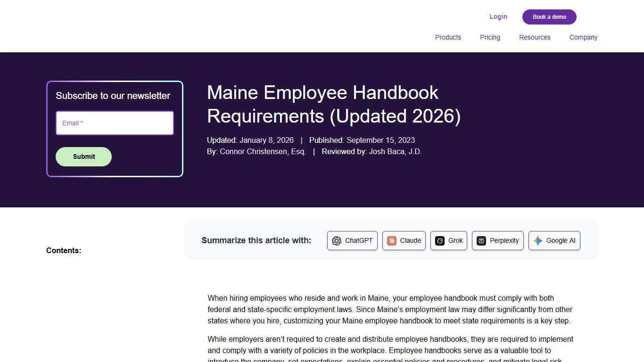Summarize article with ChatGPT

pos(352,240)
